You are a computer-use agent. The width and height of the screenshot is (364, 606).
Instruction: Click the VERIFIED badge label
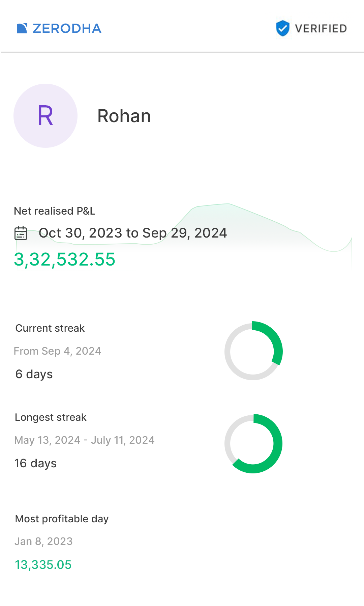[x=321, y=29]
